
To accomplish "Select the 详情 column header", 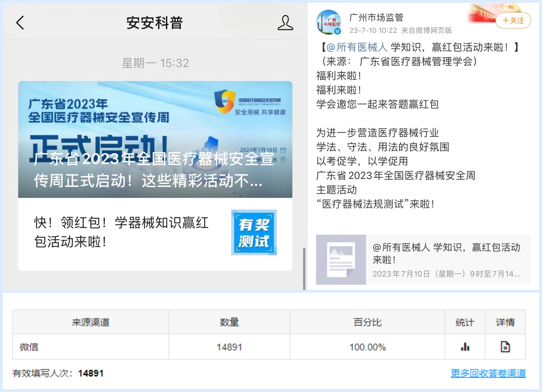I will coord(505,322).
